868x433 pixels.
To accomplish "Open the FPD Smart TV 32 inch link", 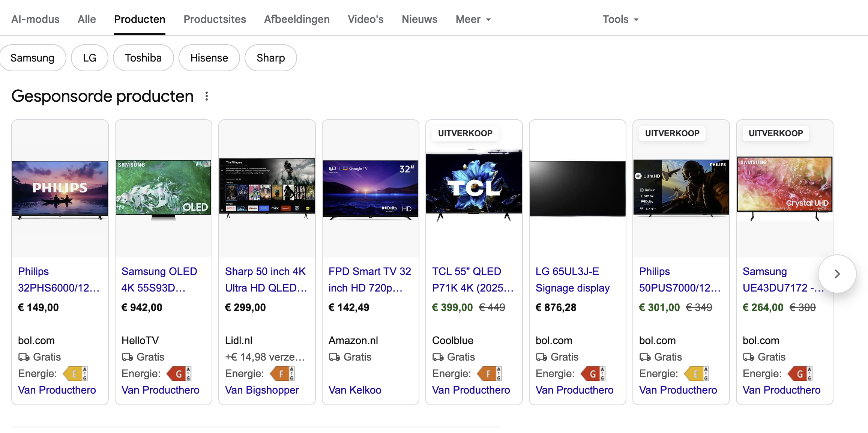I will pos(370,280).
